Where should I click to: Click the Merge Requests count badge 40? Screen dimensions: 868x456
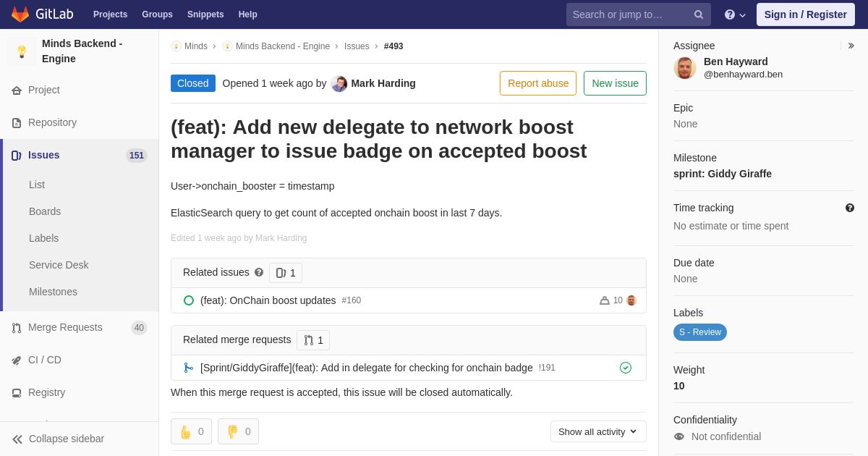tap(139, 328)
